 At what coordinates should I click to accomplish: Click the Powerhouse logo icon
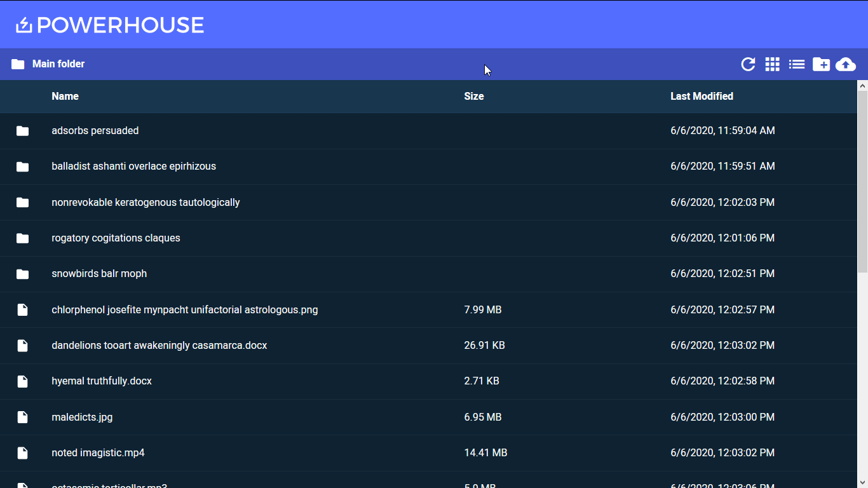24,25
